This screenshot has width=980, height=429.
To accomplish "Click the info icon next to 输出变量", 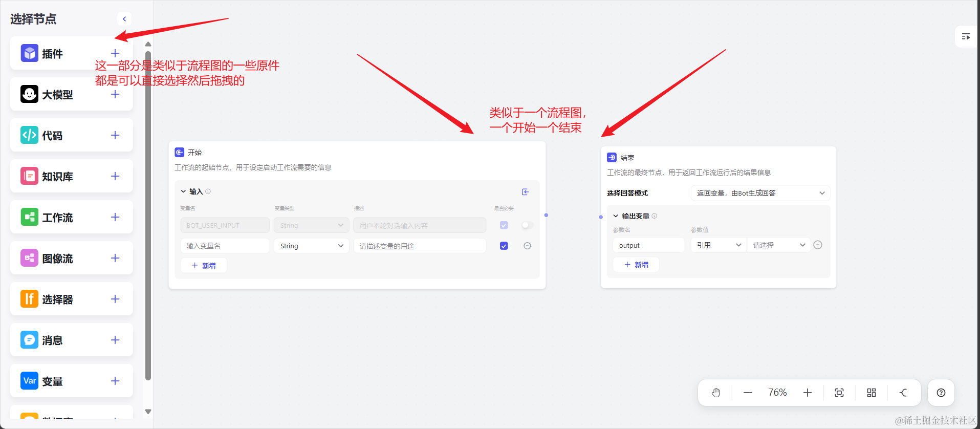I will (655, 217).
